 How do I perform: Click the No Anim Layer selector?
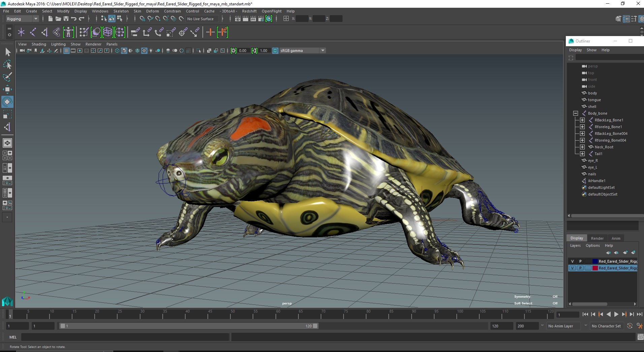point(564,326)
